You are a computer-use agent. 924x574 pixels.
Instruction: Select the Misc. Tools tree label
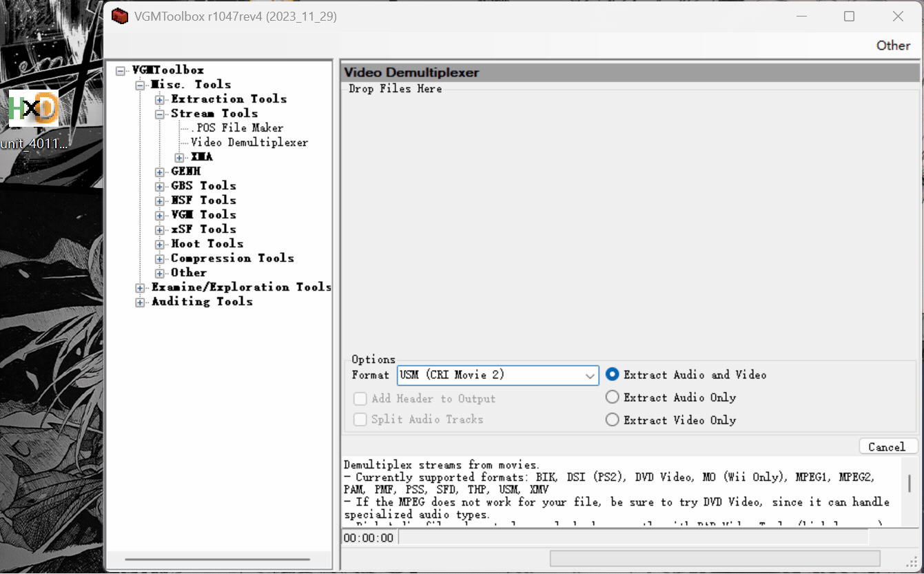pyautogui.click(x=192, y=85)
